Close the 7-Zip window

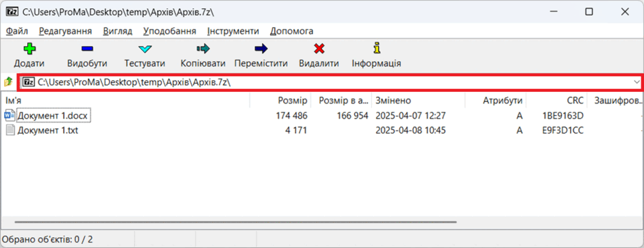(625, 12)
